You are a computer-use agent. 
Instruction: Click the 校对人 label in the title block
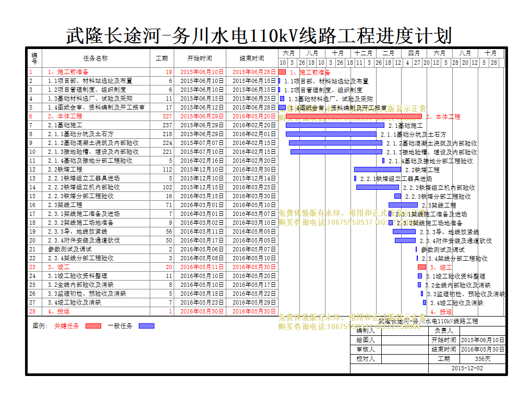pos(366,359)
